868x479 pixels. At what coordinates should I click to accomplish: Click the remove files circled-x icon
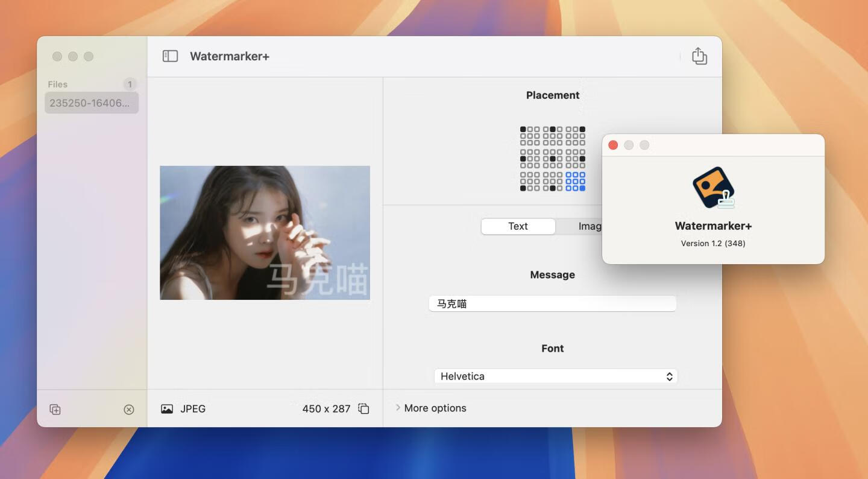pyautogui.click(x=129, y=410)
